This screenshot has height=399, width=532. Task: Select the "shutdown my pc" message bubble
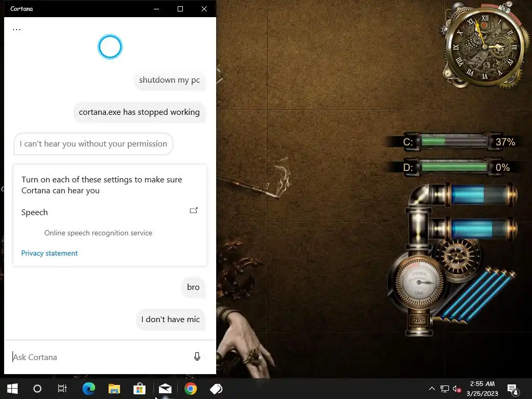pos(169,80)
